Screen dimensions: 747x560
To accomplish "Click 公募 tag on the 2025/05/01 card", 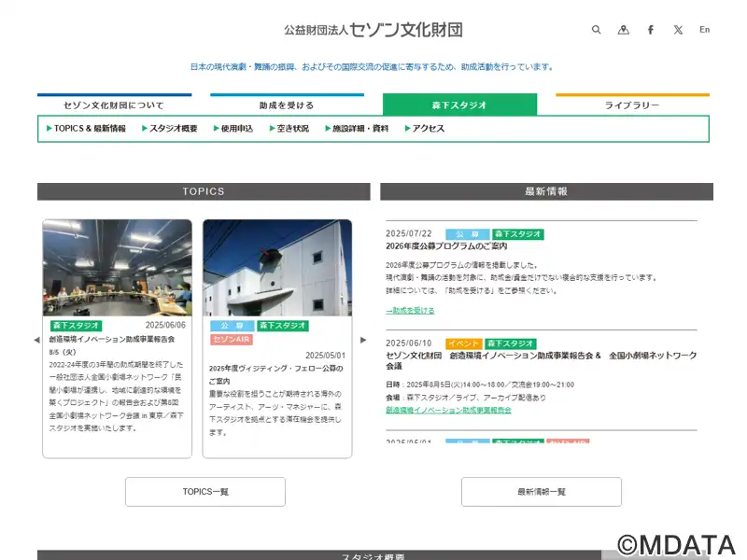I will click(233, 326).
